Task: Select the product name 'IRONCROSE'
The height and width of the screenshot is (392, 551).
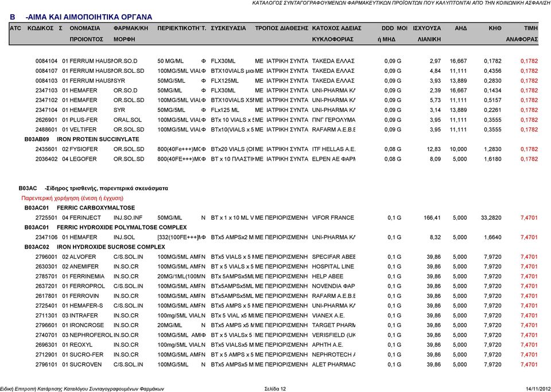Action: [87, 325]
